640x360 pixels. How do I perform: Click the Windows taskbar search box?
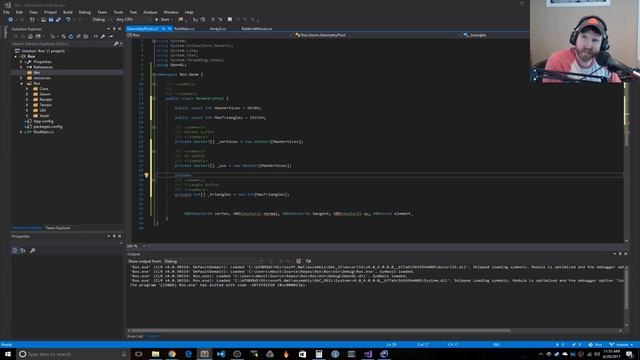(x=73, y=354)
